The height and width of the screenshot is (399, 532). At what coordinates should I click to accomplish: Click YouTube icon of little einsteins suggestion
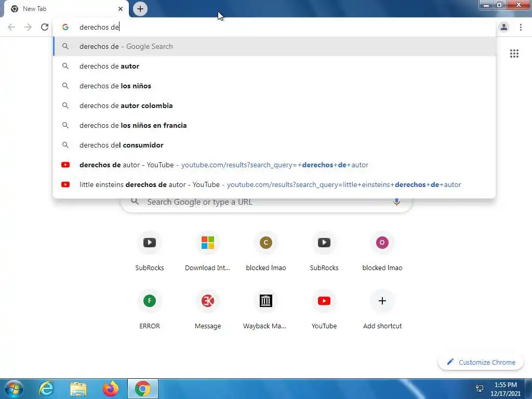coord(65,184)
